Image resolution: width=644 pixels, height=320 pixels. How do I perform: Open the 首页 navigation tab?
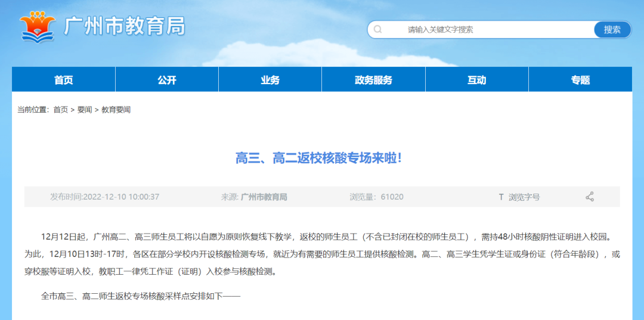64,80
